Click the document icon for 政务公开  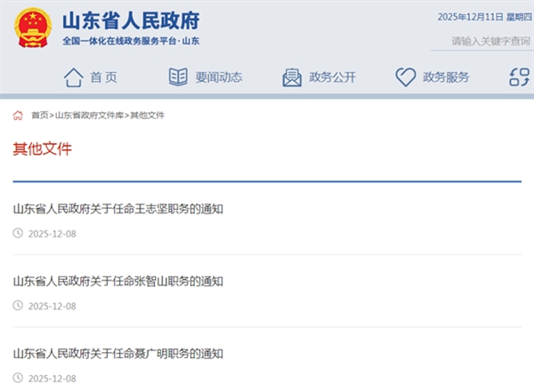pyautogui.click(x=292, y=77)
